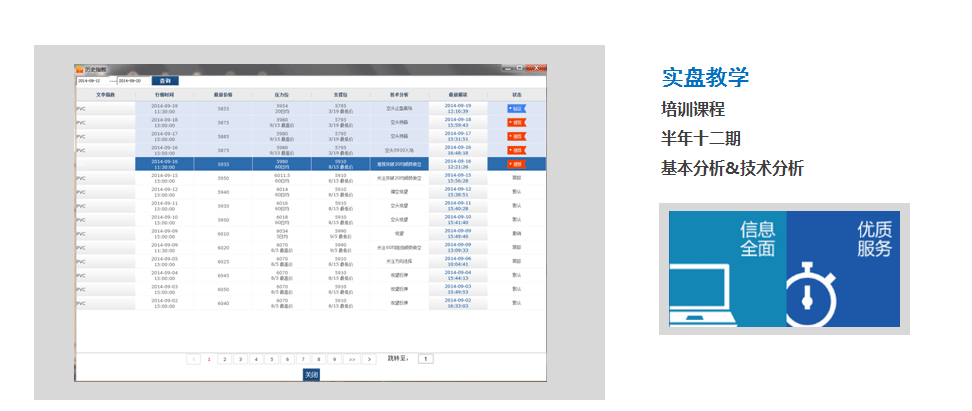Go to the previous page with the left arrow
This screenshot has height=411, width=972.
coord(193,359)
